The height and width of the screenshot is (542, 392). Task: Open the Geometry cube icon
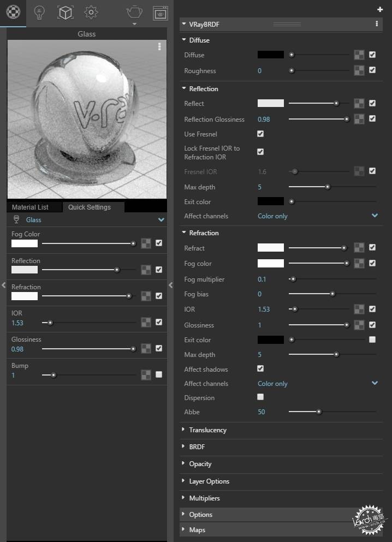tap(65, 13)
